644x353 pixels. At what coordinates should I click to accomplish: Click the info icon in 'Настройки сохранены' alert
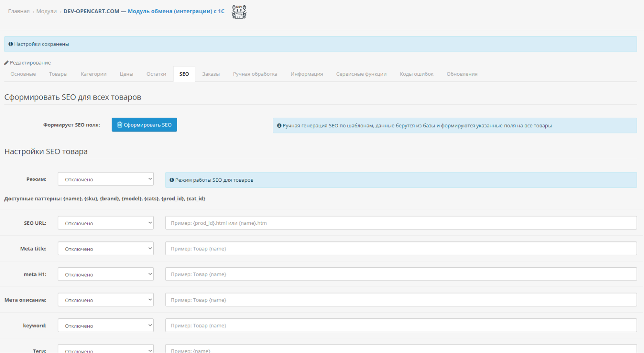[11, 44]
